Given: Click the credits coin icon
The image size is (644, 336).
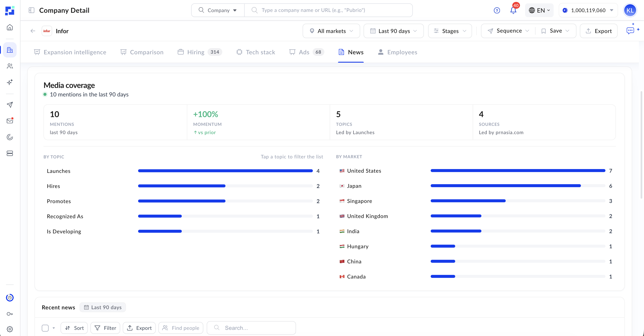Looking at the screenshot, I should point(565,10).
